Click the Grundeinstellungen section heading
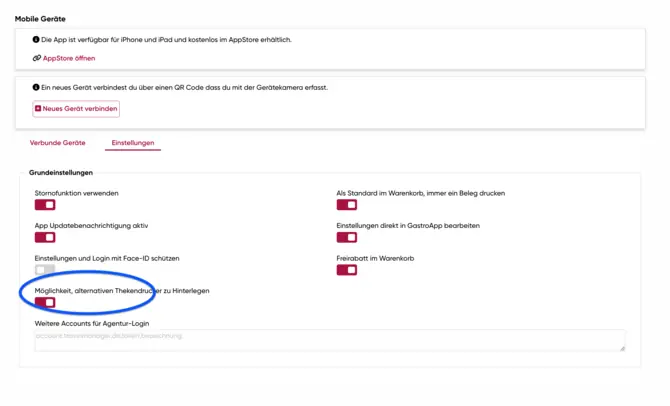Viewport: 670px width, 406px height. [x=61, y=172]
